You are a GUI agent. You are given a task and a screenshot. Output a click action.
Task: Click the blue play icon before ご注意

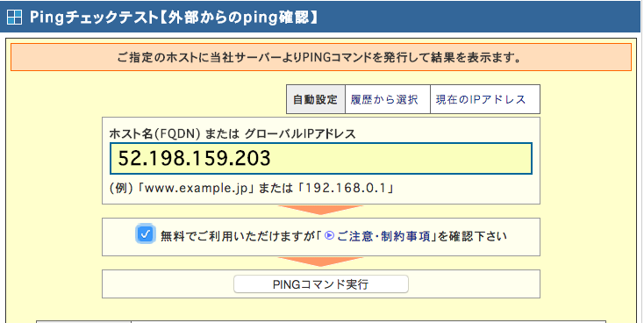click(x=329, y=235)
